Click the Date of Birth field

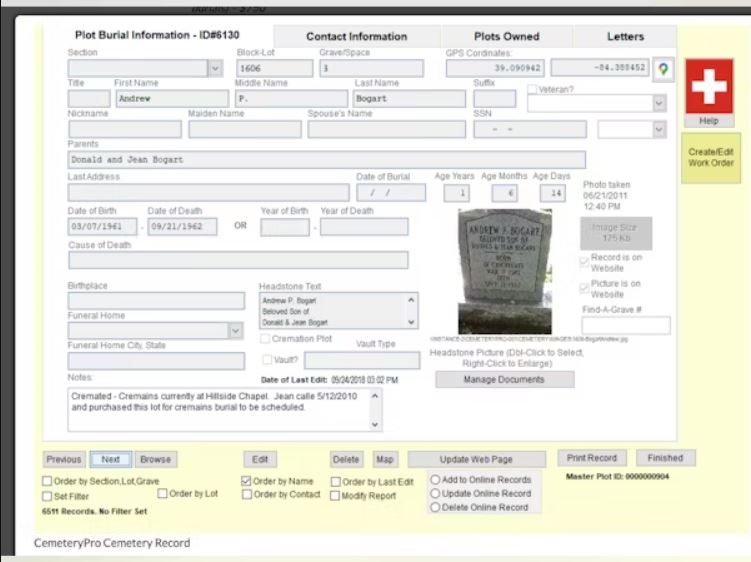(102, 227)
